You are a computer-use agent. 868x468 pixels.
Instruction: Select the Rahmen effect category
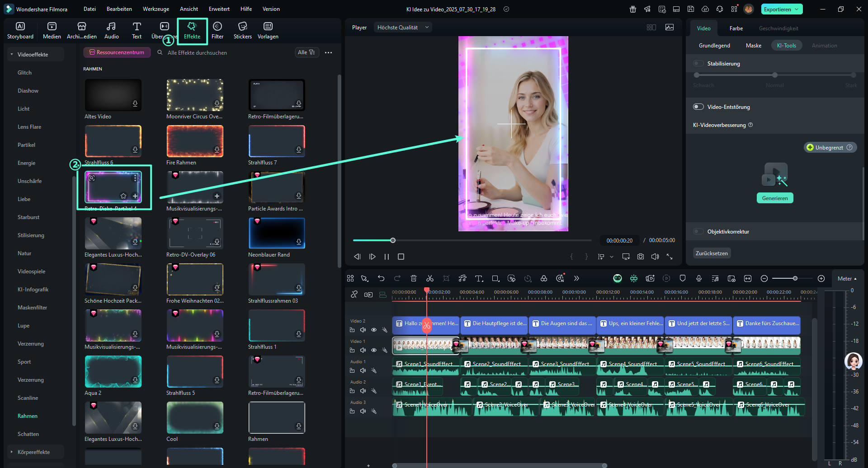click(28, 416)
